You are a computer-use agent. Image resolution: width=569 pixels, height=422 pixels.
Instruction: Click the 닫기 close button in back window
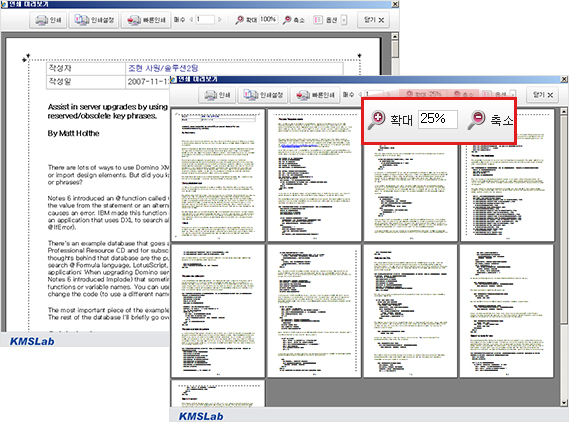pyautogui.click(x=374, y=20)
